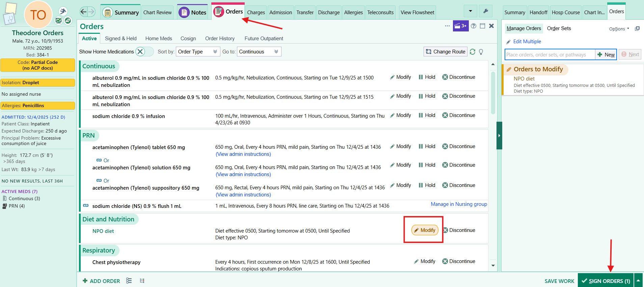Click the list view icon beside ADD ORDER
Viewport: 644px width, 287px height.
click(x=129, y=281)
